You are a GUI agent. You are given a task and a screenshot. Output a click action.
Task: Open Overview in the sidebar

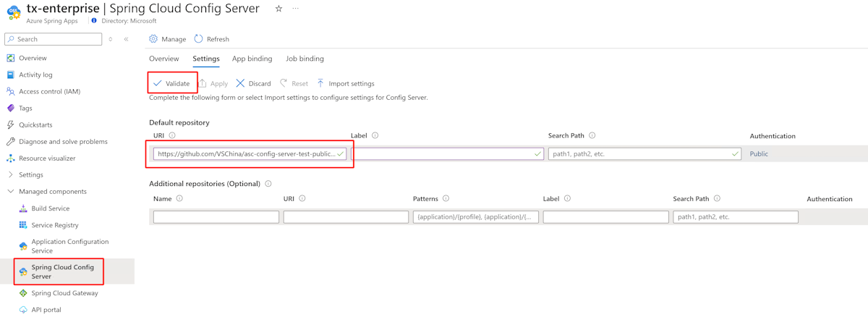tap(33, 58)
